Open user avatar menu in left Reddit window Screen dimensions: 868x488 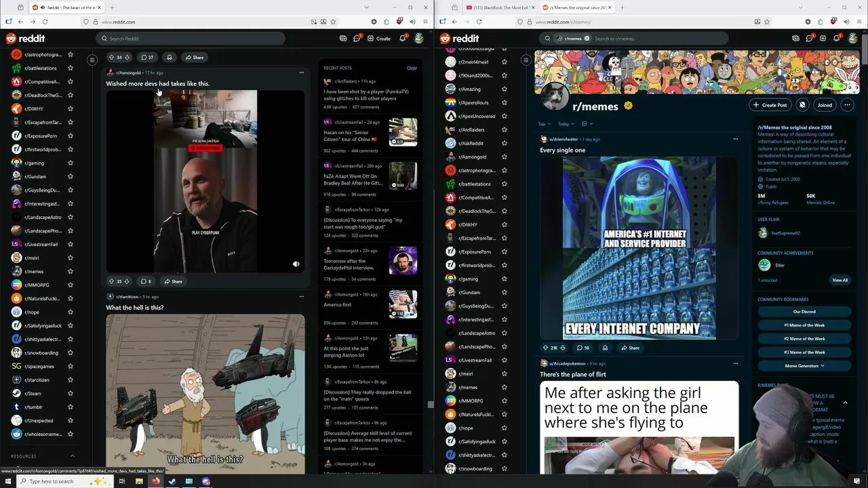[419, 39]
